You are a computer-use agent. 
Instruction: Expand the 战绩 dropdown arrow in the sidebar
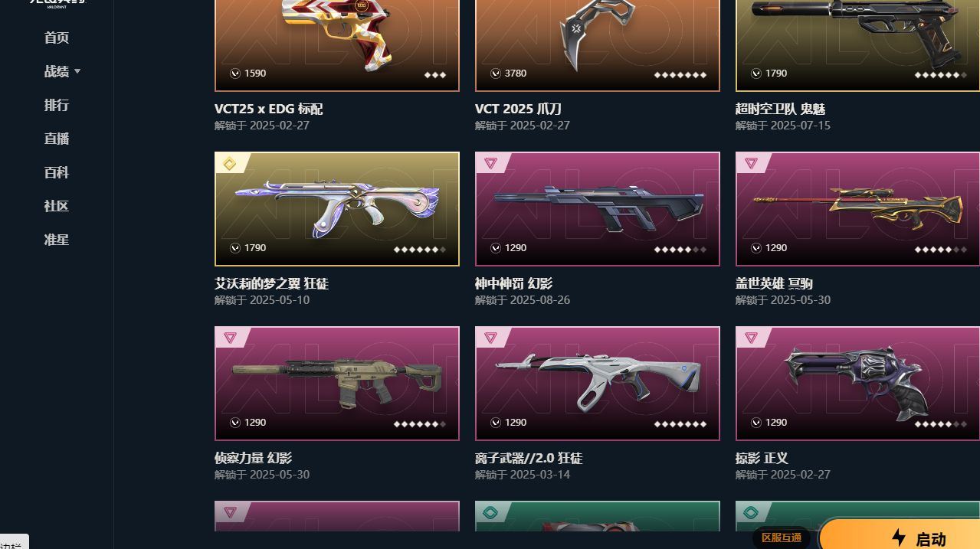77,71
